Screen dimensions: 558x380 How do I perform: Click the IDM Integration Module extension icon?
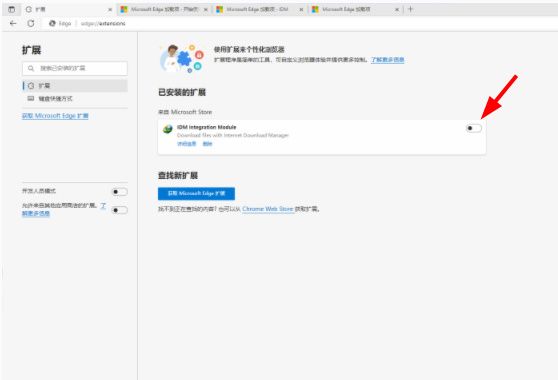(168, 129)
